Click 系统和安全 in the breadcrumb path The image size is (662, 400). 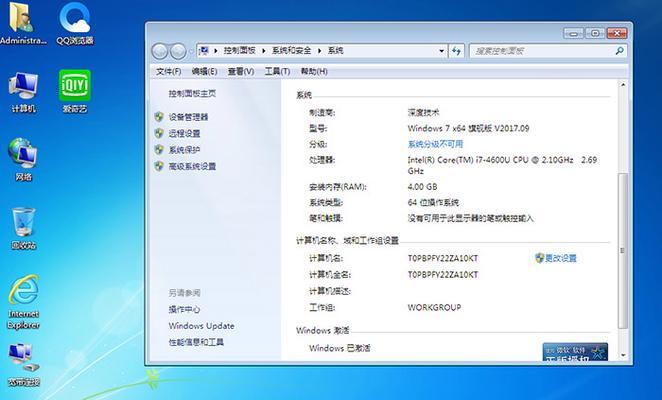pyautogui.click(x=291, y=51)
